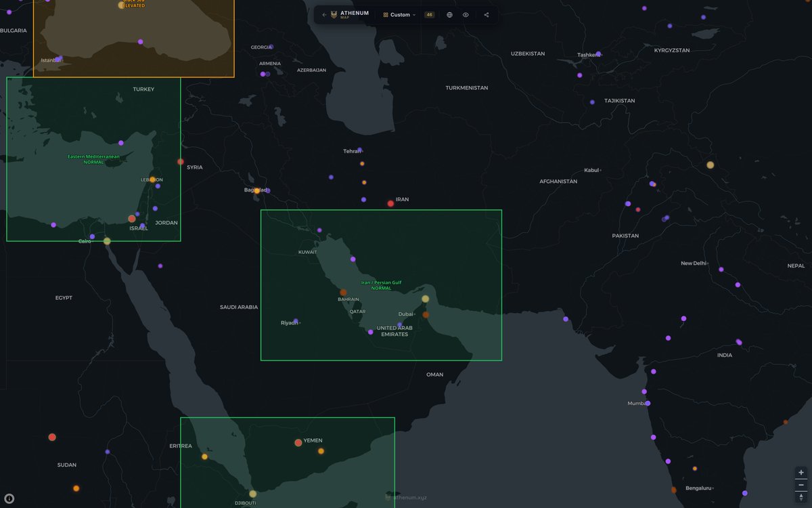Viewport: 812px width, 508px height.
Task: Select the orange marker on LEBANON
Action: (x=152, y=179)
